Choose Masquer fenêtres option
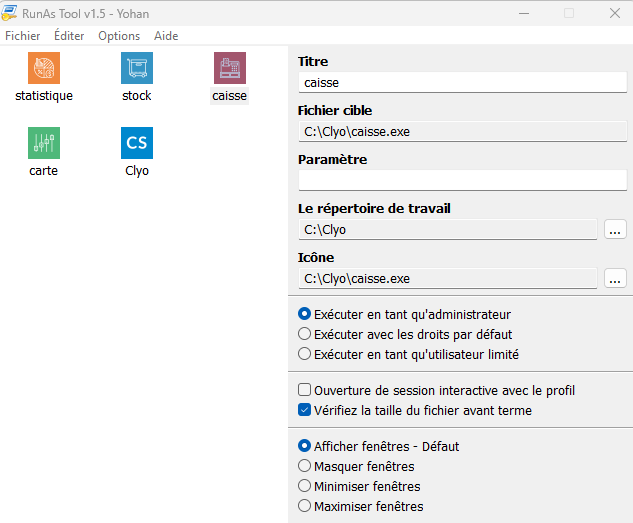Image resolution: width=633 pixels, height=523 pixels. 305,466
